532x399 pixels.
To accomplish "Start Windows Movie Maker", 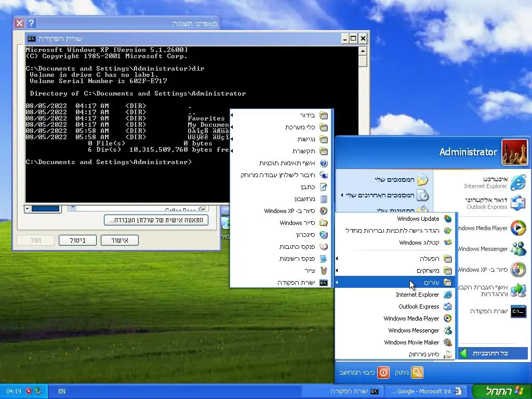I will 395,342.
